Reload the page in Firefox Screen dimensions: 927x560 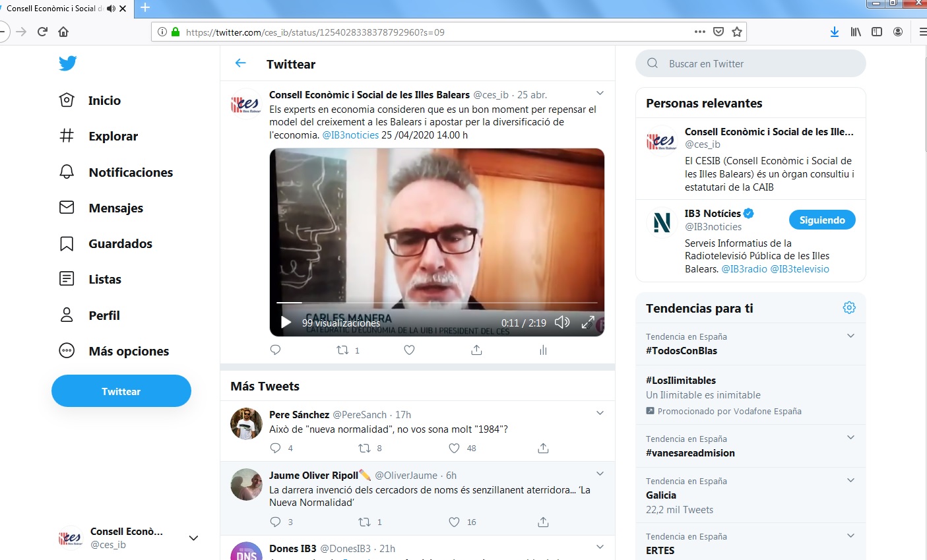pos(42,32)
